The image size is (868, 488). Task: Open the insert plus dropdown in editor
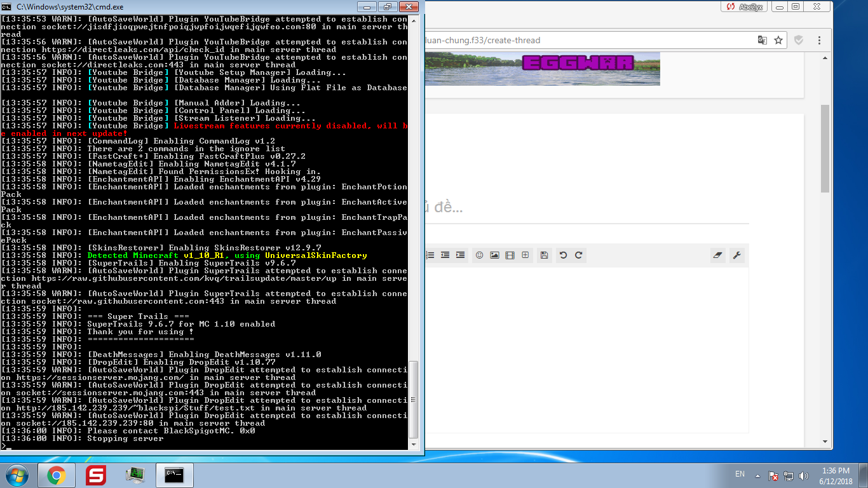[x=526, y=255]
